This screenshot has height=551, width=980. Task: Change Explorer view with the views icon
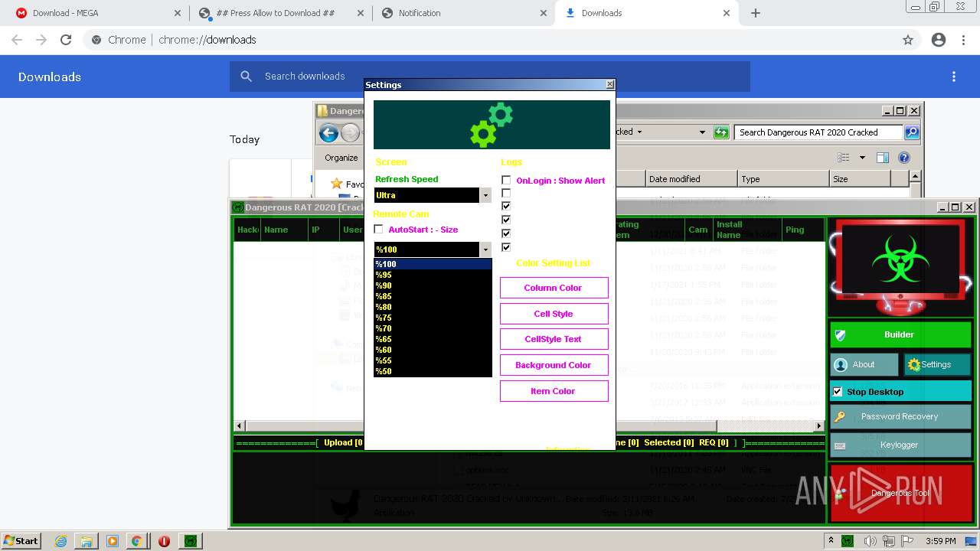[844, 158]
